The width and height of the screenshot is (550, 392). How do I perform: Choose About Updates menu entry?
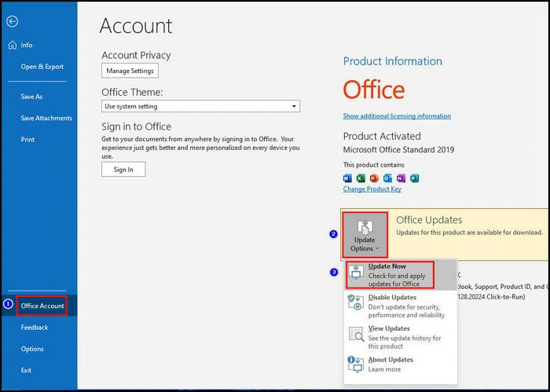(x=400, y=364)
